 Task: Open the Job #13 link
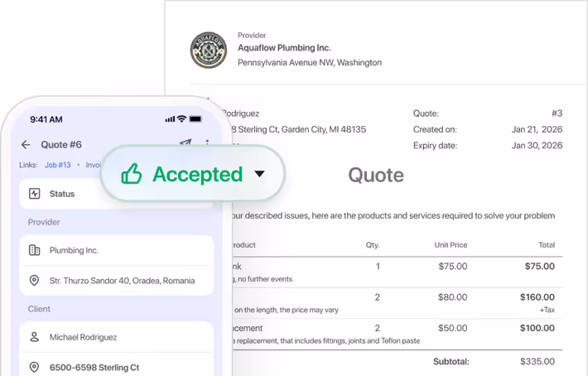click(x=58, y=165)
